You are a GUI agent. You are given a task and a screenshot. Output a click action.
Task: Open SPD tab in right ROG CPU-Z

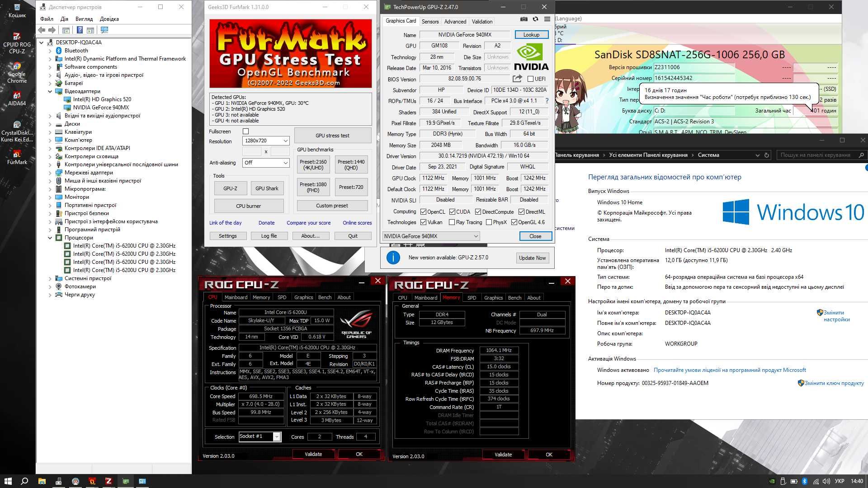pos(472,298)
